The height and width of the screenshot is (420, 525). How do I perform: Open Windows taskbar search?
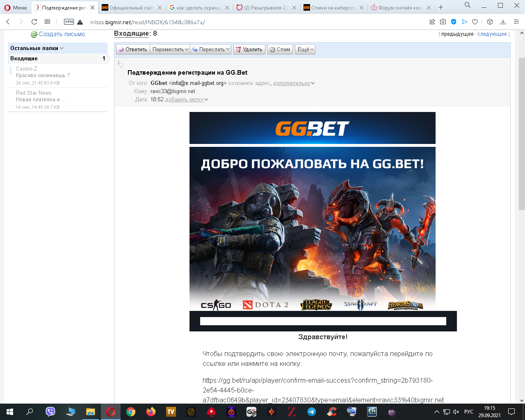coord(30,412)
